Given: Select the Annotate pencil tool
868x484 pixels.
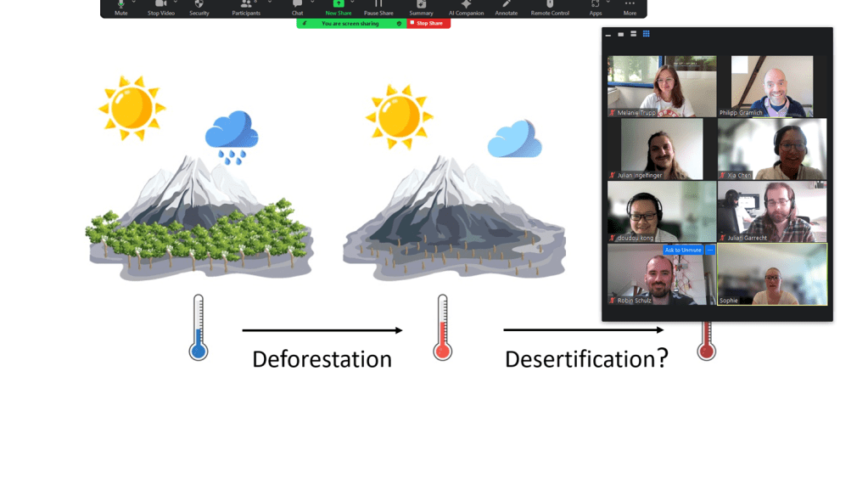Looking at the screenshot, I should point(507,7).
